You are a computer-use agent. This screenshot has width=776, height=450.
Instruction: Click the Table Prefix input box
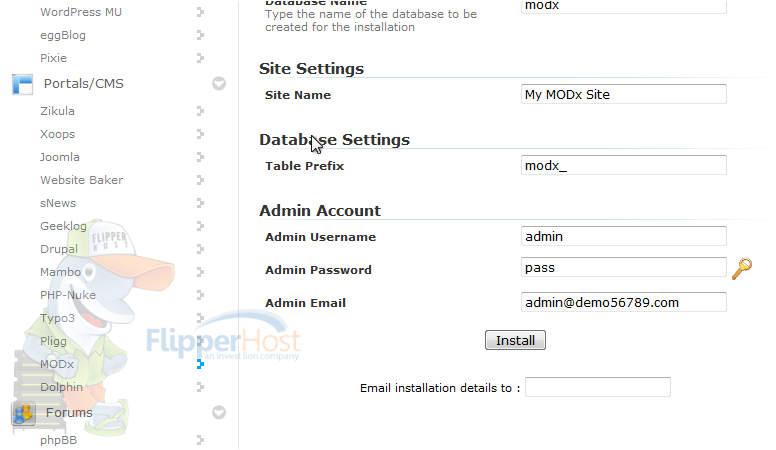point(624,165)
